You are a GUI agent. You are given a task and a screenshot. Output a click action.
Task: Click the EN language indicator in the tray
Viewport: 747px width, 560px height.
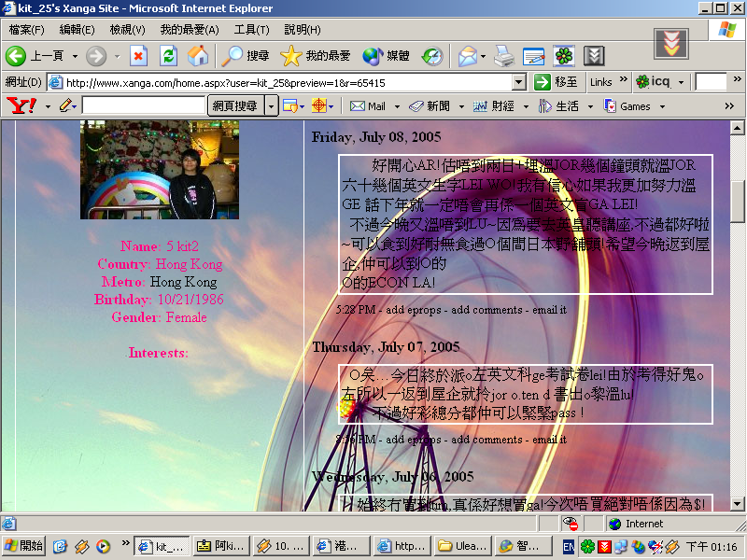pos(569,547)
